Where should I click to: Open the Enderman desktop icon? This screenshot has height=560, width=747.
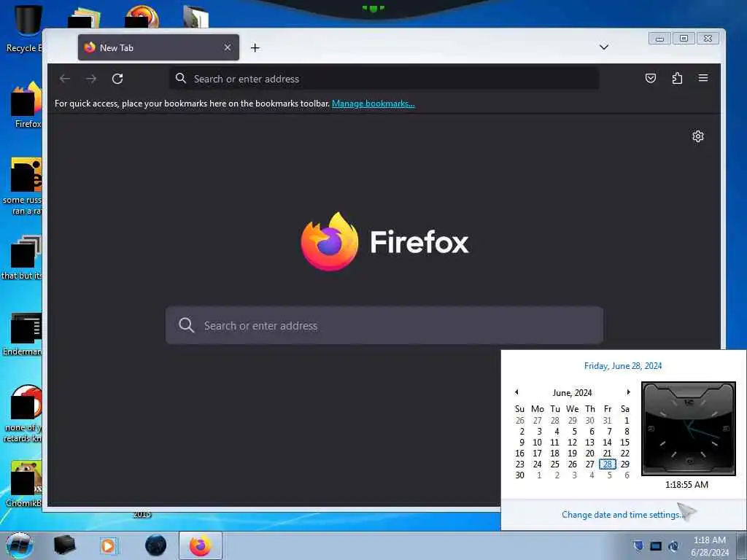coord(23,334)
